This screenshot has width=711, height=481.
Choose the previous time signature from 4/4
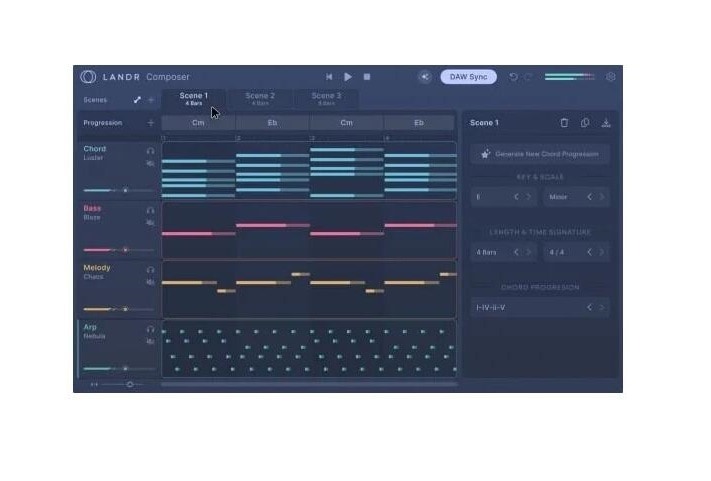pyautogui.click(x=589, y=252)
